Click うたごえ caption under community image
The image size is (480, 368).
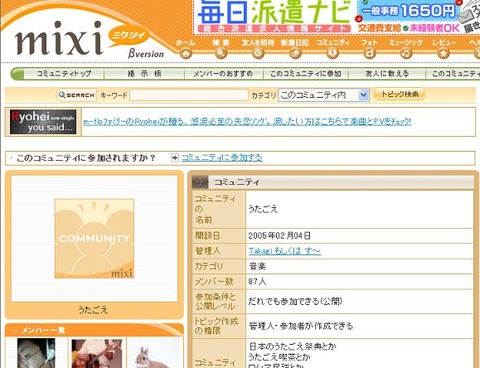pyautogui.click(x=93, y=310)
